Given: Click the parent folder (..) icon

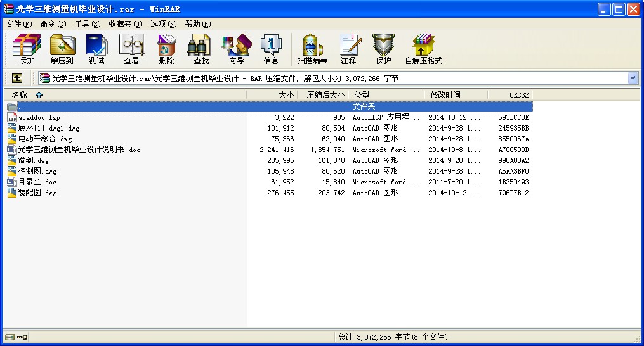Looking at the screenshot, I should click(12, 106).
